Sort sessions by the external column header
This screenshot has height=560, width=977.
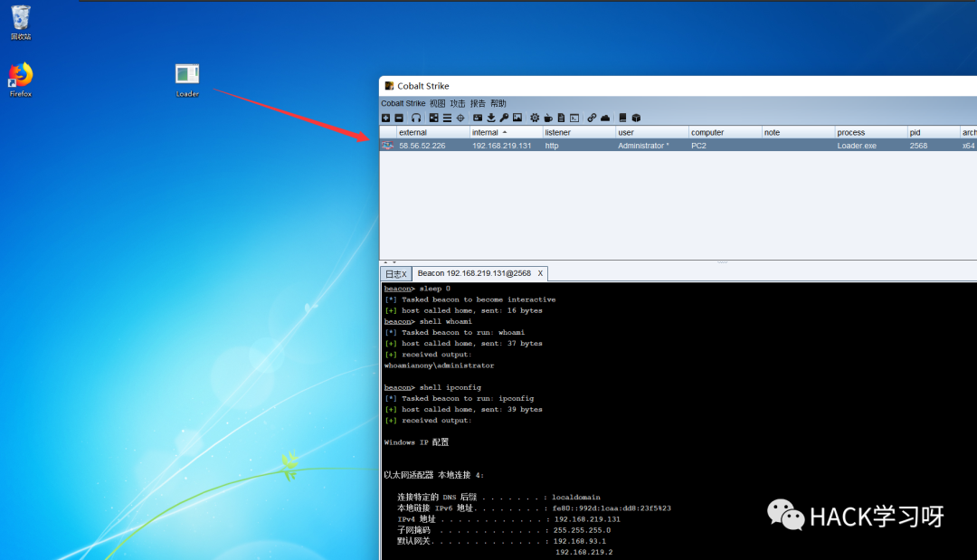[x=433, y=132]
